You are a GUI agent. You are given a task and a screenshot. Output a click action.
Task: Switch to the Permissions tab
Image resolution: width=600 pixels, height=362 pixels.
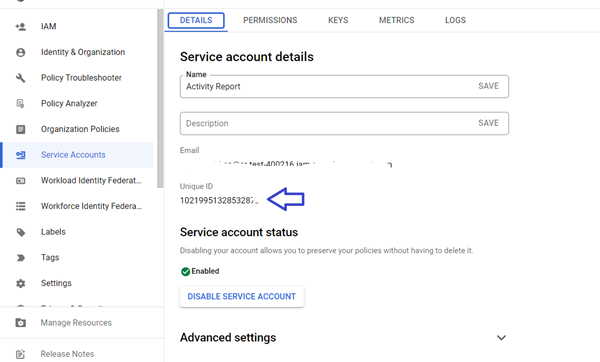[270, 20]
